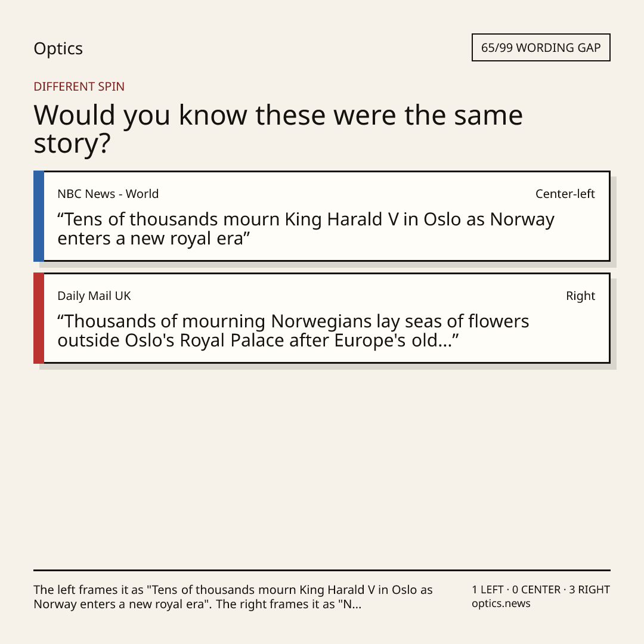Click the Daily Mail UK source name
The width and height of the screenshot is (644, 644).
(x=94, y=296)
